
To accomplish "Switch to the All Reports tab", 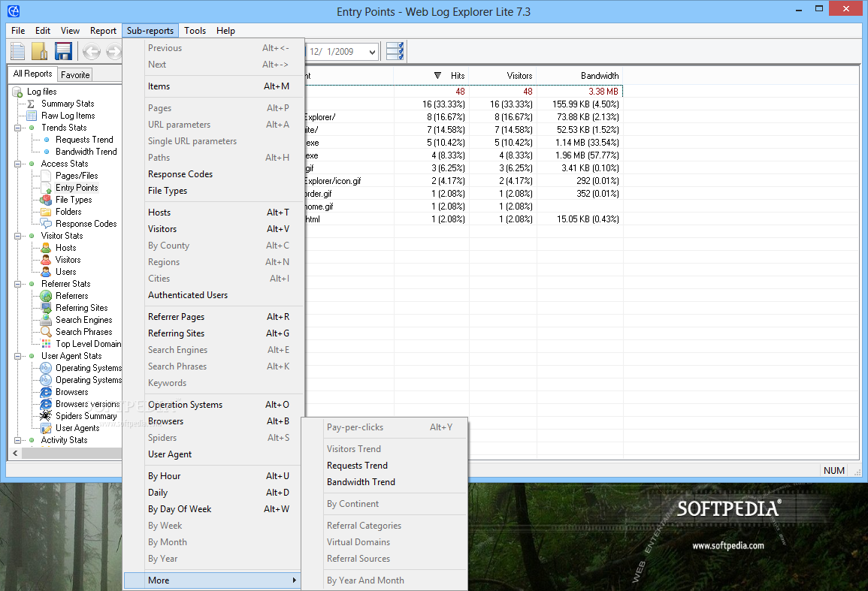I will tap(32, 74).
